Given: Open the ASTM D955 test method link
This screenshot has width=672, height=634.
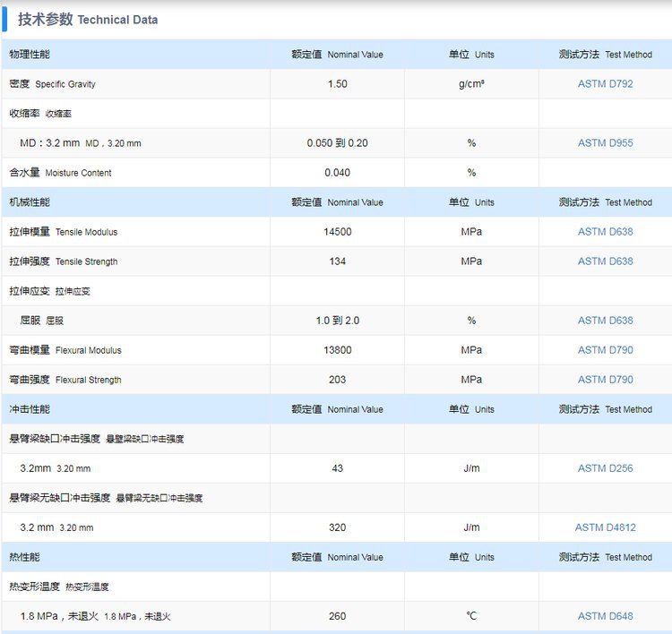Looking at the screenshot, I should [605, 143].
